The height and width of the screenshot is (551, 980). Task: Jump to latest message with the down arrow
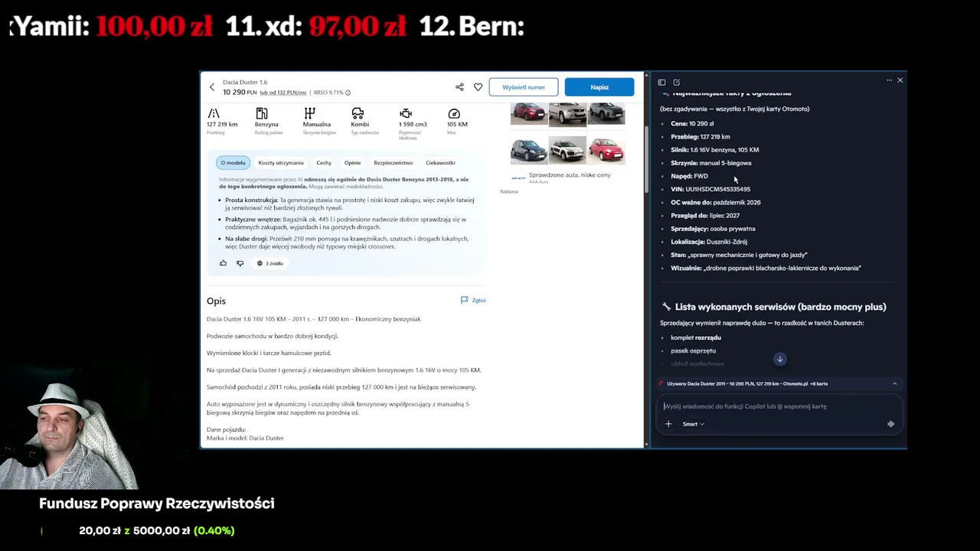[779, 359]
